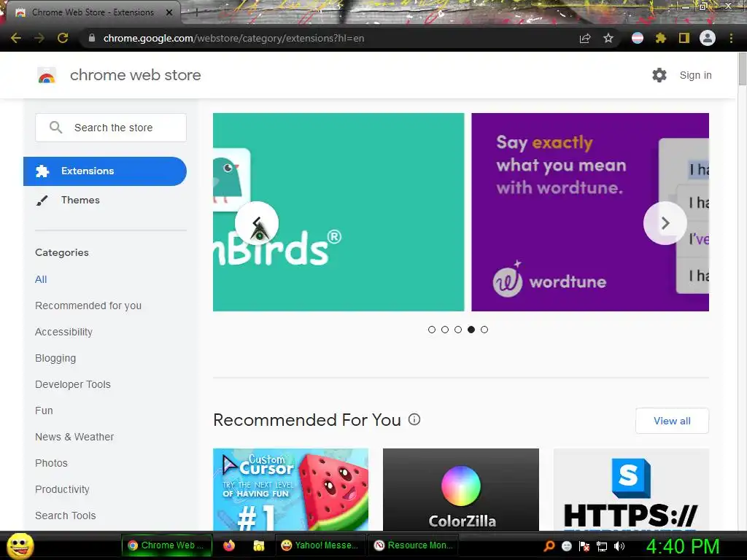
Task: Select the third carousel dot
Action: [458, 330]
